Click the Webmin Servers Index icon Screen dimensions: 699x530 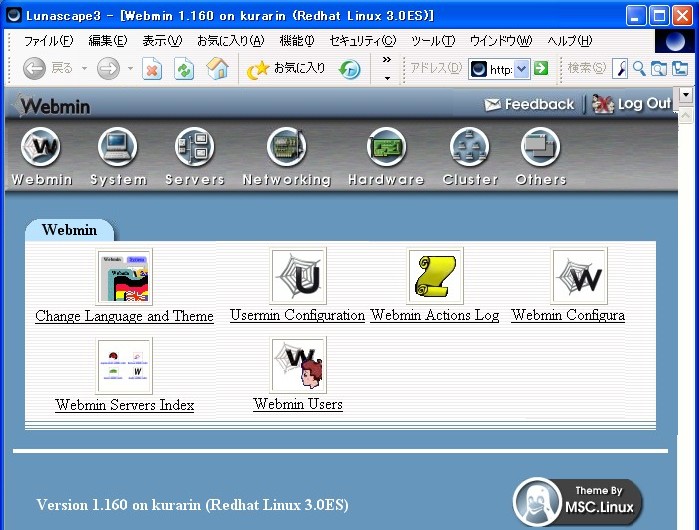click(x=124, y=366)
